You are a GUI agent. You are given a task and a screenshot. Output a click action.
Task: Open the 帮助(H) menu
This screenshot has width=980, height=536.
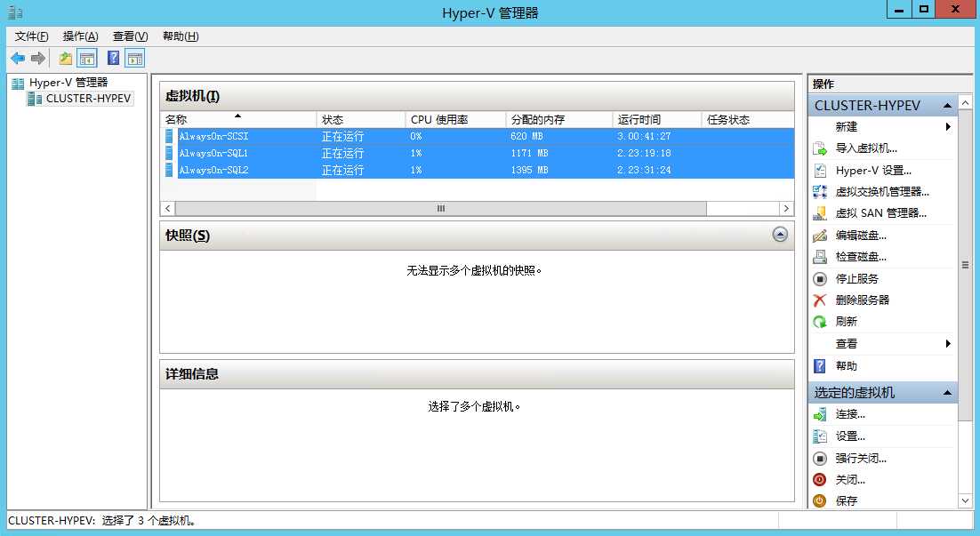(x=181, y=36)
